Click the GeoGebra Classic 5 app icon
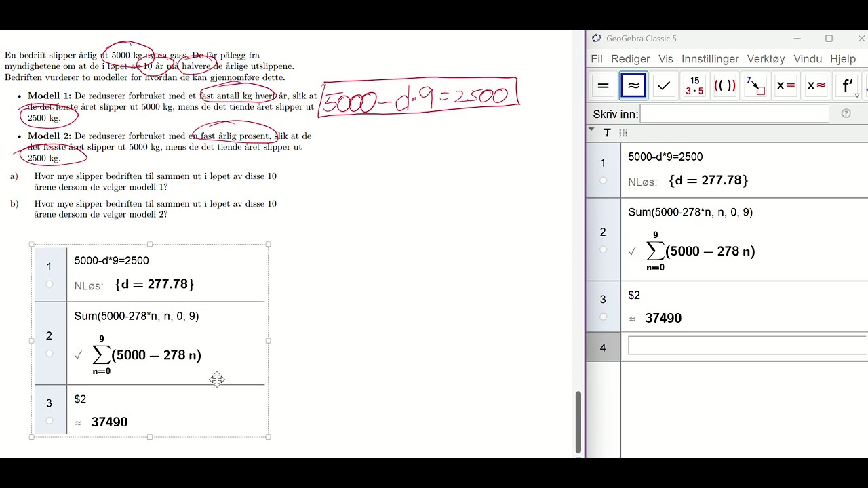This screenshot has width=868, height=488. (596, 39)
